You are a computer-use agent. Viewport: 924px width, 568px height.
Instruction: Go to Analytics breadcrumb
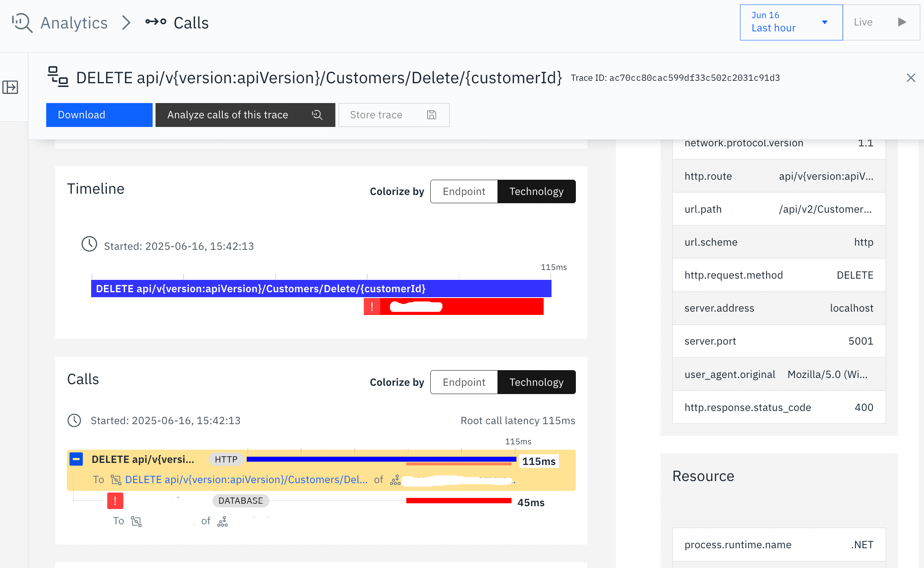74,23
